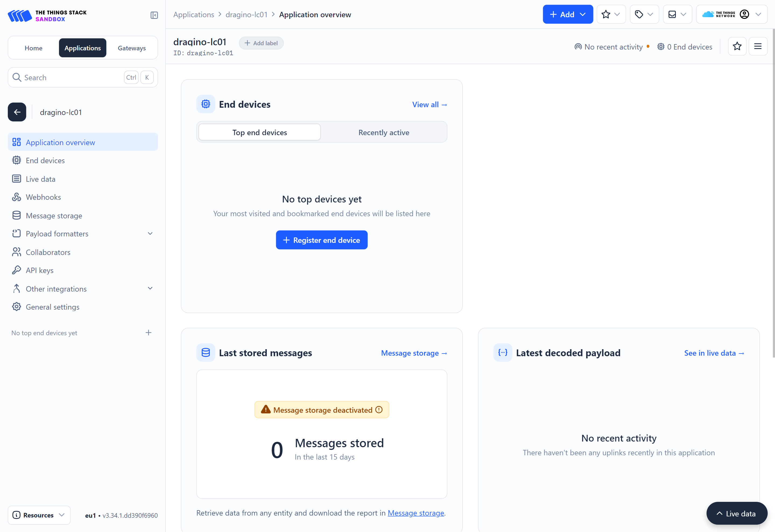Open the Add dropdown button
Image resolution: width=775 pixels, height=532 pixels.
point(567,14)
